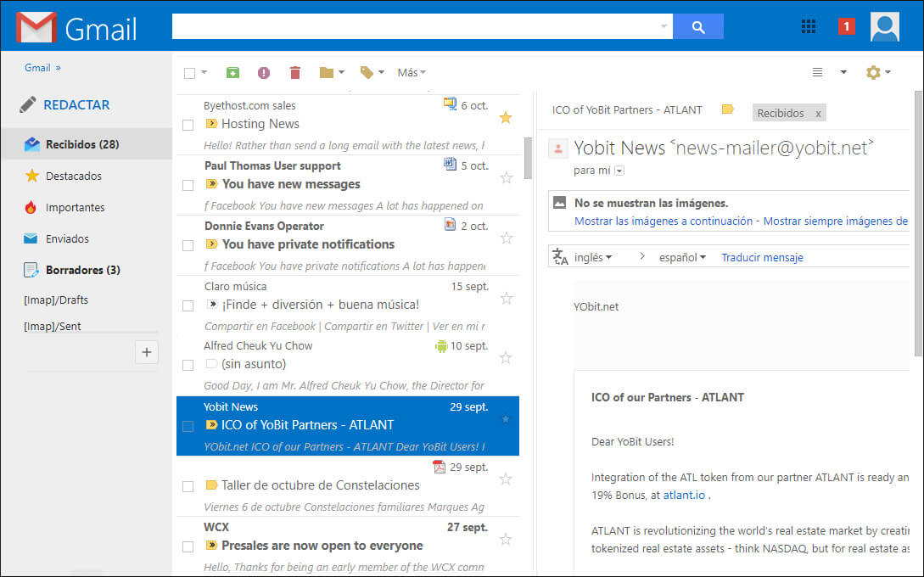The height and width of the screenshot is (577, 924).
Task: Open the Destacados folder
Action: tap(74, 176)
